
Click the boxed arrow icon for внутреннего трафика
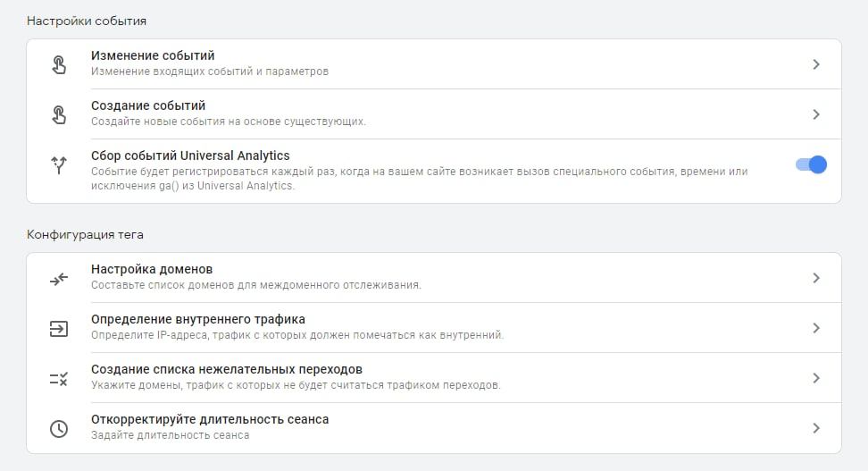(58, 329)
